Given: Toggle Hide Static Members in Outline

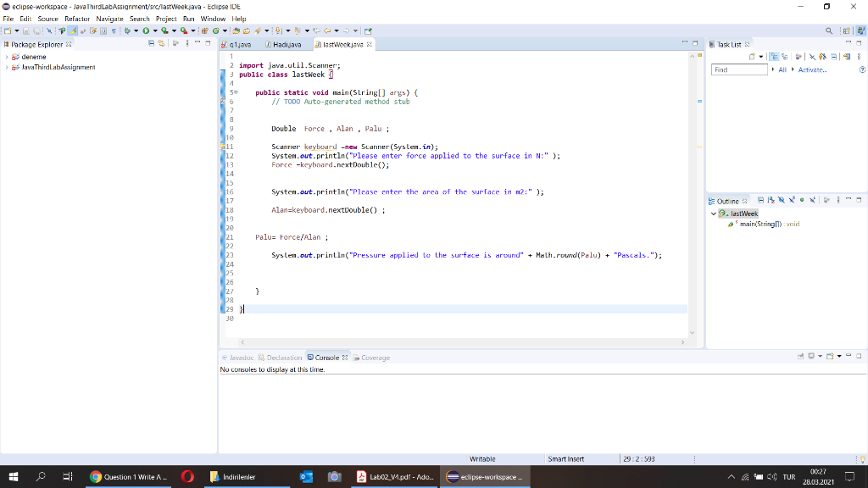Looking at the screenshot, I should 793,200.
